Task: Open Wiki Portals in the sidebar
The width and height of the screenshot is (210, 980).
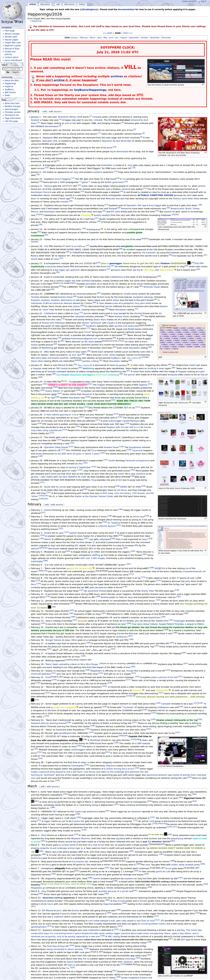Action: pyautogui.click(x=10, y=92)
